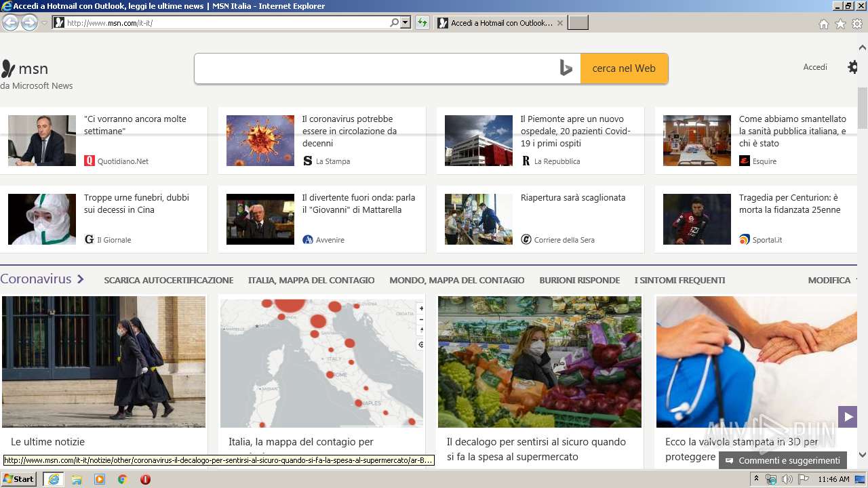Click the Bing logo icon in search box
Viewport: 868px width, 488px height.
click(566, 68)
